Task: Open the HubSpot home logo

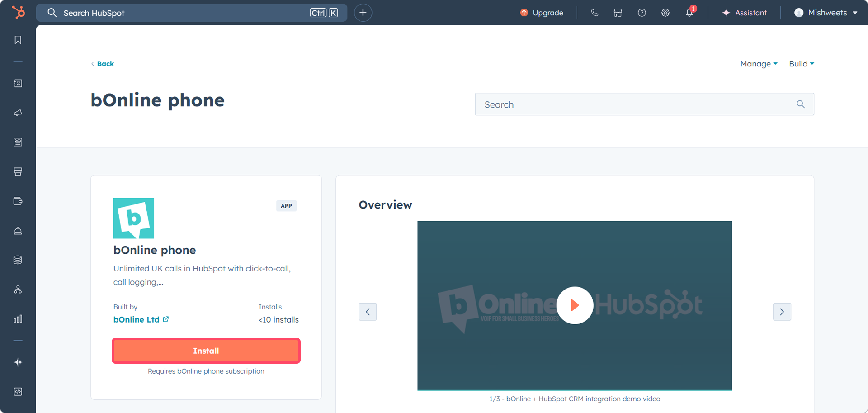Action: 18,12
